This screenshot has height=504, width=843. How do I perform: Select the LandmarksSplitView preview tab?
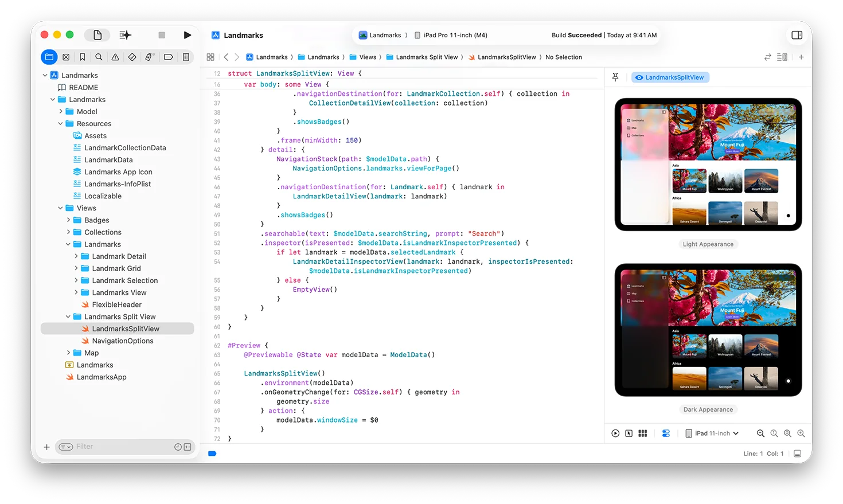click(670, 77)
